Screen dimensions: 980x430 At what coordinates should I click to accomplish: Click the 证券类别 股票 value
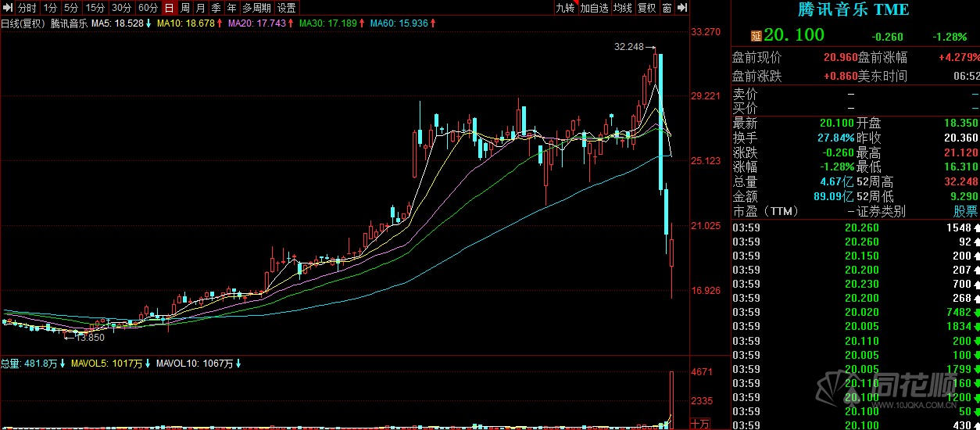pyautogui.click(x=965, y=210)
